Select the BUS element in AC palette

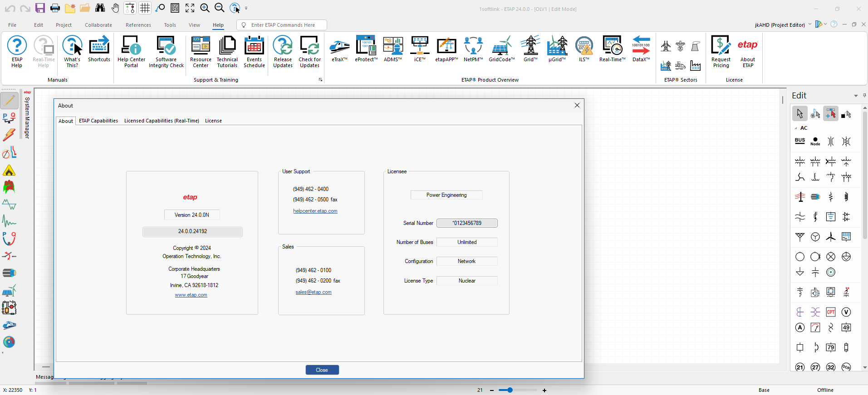800,141
